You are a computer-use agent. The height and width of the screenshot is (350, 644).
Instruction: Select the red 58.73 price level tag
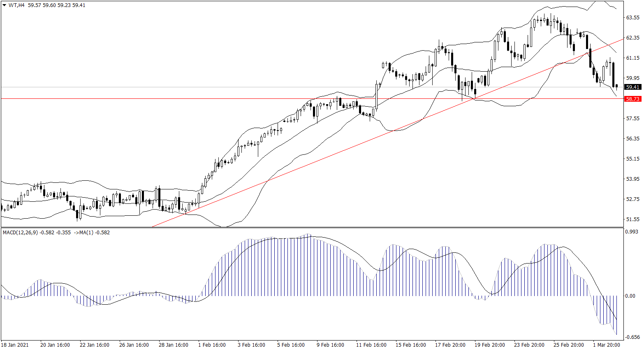point(632,99)
